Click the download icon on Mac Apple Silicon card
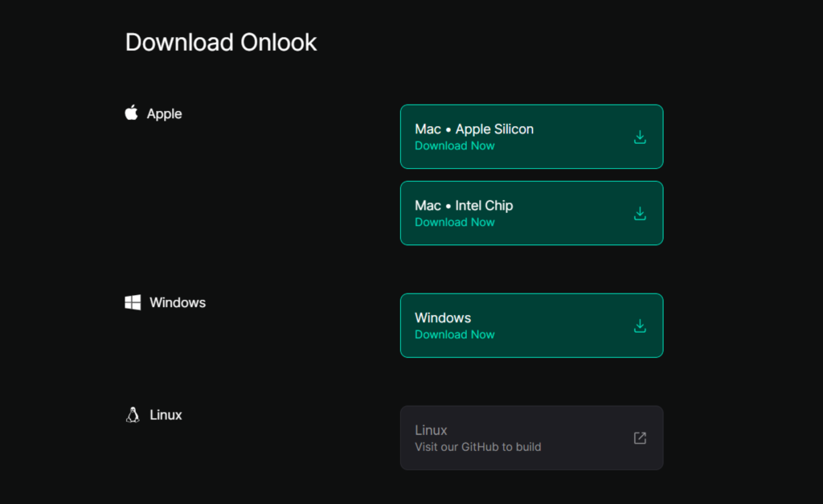Image resolution: width=823 pixels, height=504 pixels. [x=640, y=137]
